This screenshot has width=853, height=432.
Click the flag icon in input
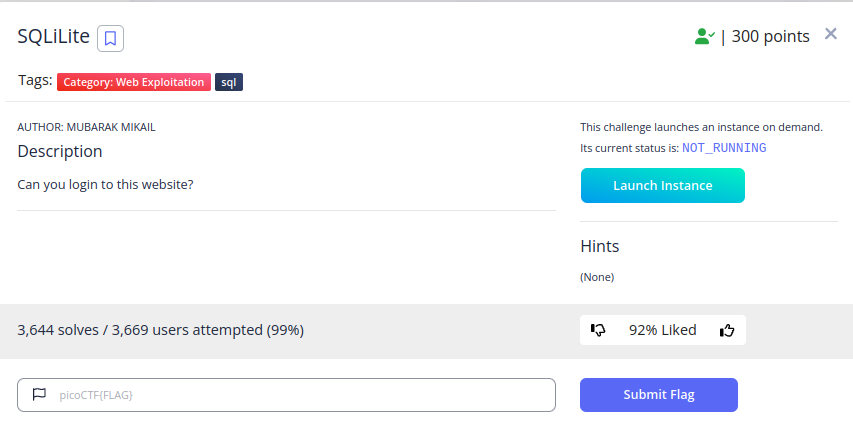click(39, 394)
